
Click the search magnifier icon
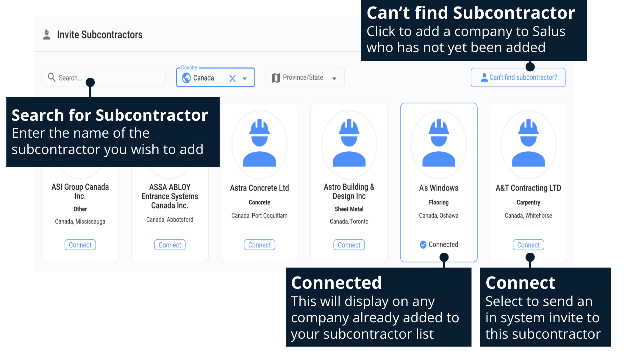coord(51,77)
